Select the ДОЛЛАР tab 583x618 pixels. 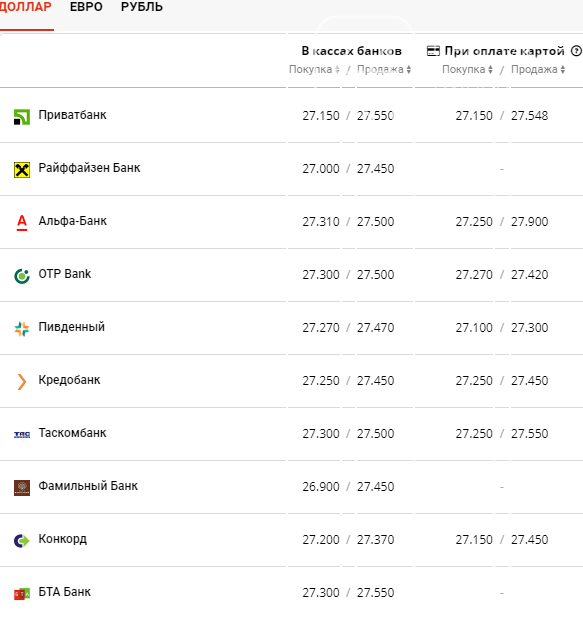point(26,7)
